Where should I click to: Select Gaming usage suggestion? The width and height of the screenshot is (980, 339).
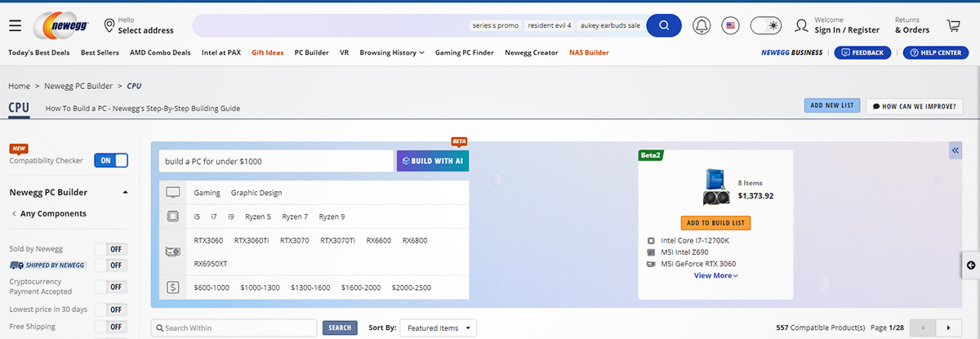tap(207, 193)
